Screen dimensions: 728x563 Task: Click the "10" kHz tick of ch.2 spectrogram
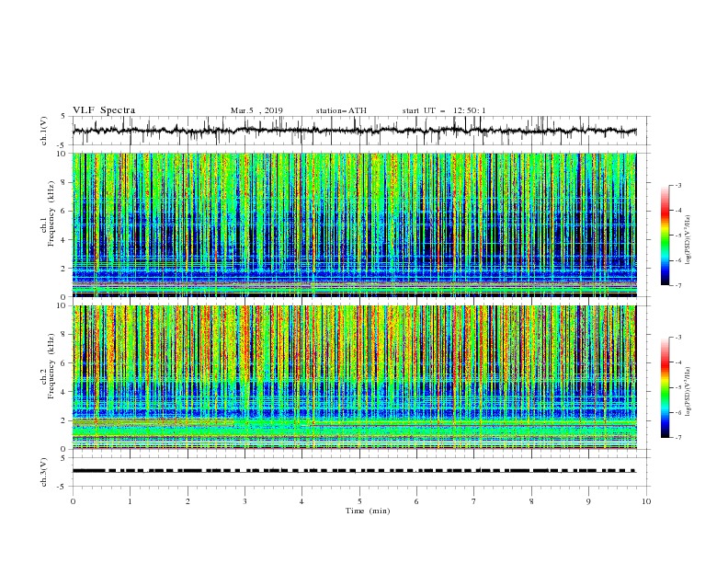63,305
